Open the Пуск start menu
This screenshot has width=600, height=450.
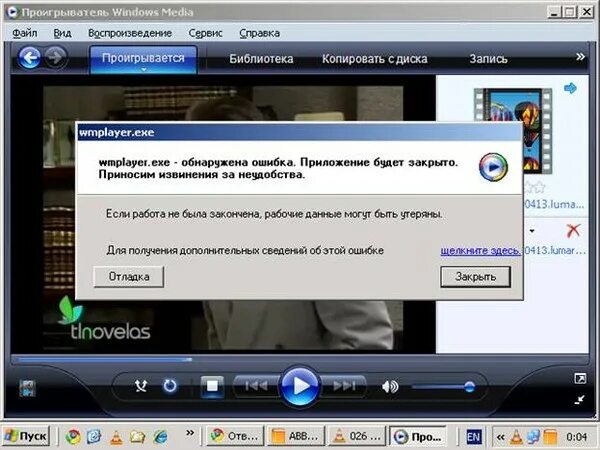pos(26,436)
